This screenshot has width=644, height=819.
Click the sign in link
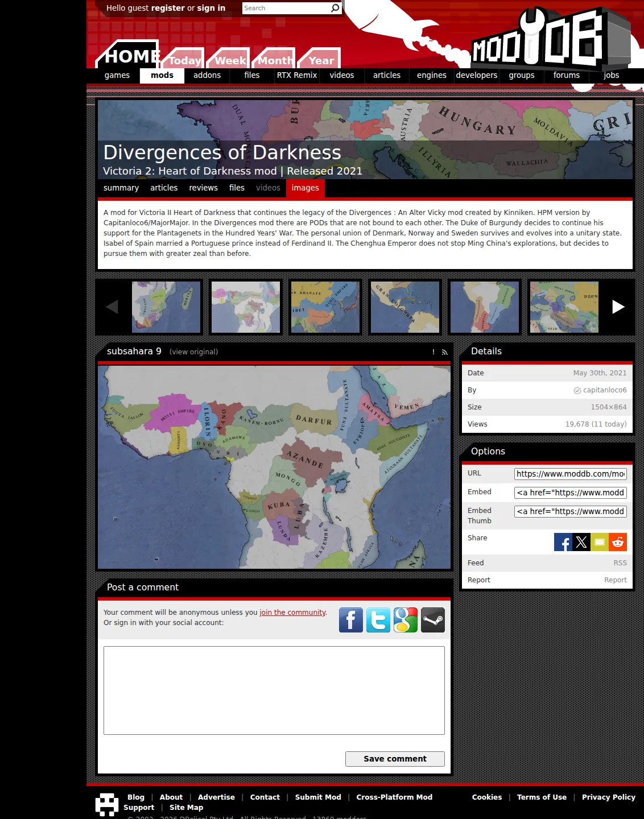click(x=211, y=8)
